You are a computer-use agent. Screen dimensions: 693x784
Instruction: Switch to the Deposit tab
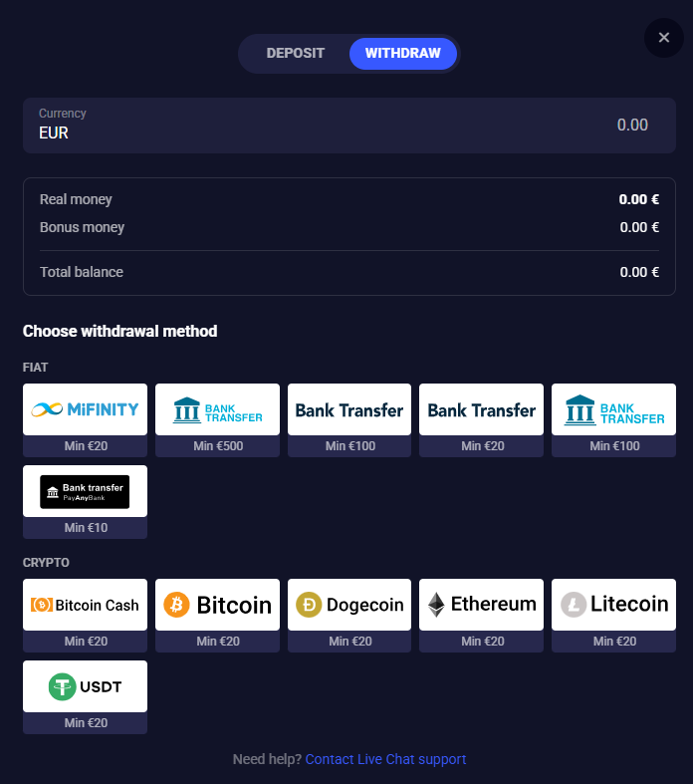pos(296,54)
